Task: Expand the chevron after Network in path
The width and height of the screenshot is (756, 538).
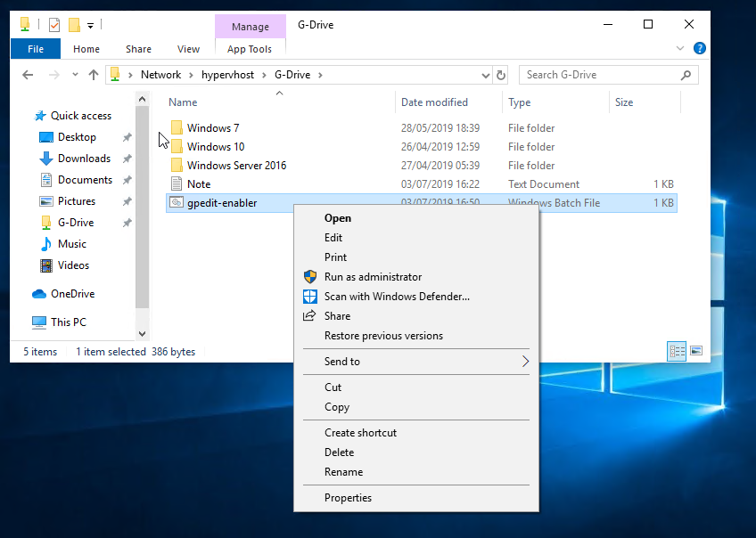Action: pyautogui.click(x=191, y=75)
